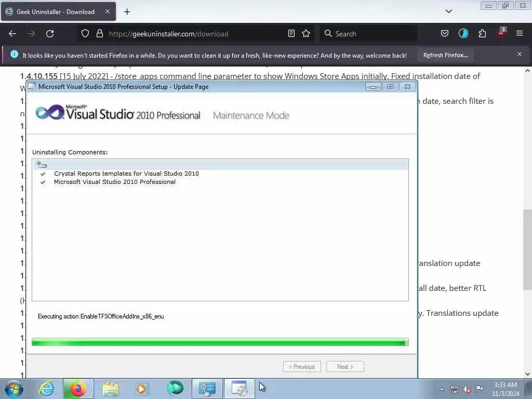Close the Geek Uninstaller tab

pyautogui.click(x=107, y=11)
